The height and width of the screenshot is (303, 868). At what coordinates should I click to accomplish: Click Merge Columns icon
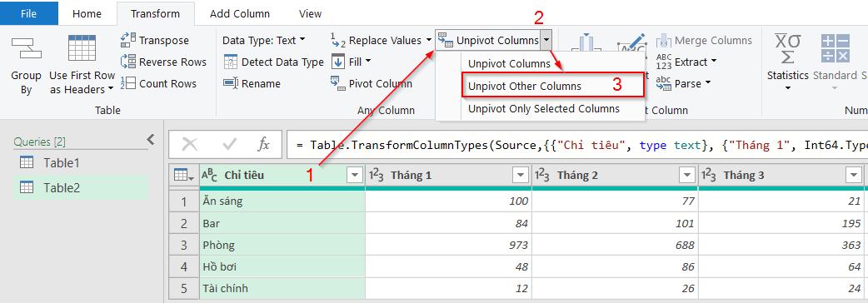tap(664, 40)
